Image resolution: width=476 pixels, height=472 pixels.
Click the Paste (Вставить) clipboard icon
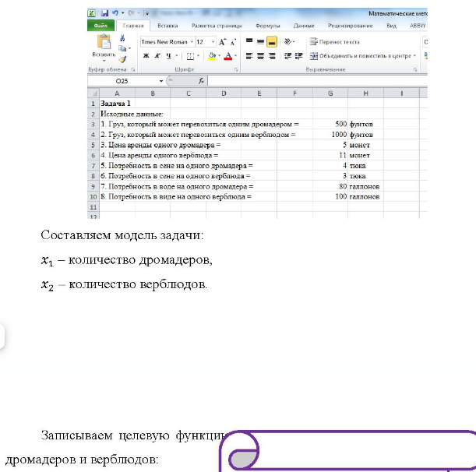coord(104,42)
